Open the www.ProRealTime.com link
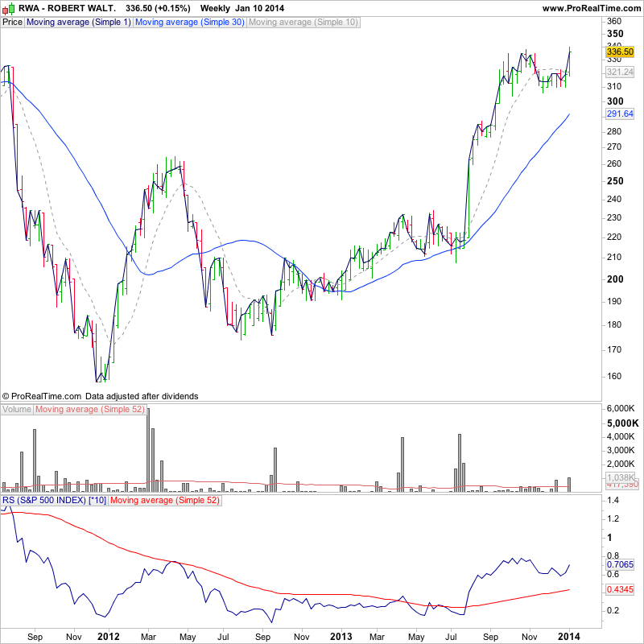This screenshot has height=644, width=644. [592, 8]
